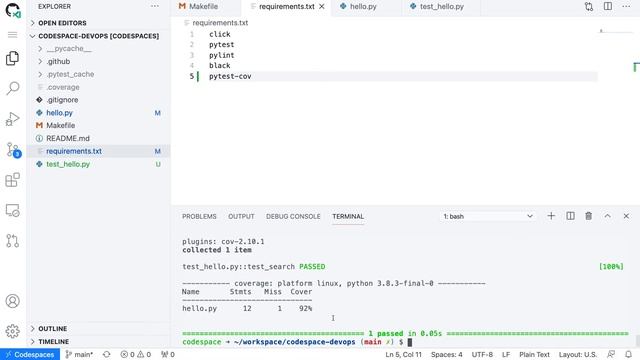Switch to the PROBLEMS panel tab
Screen dimensions: 640x360
199,216
